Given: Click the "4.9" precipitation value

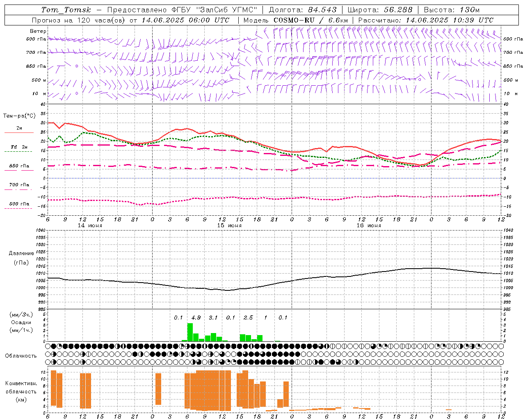Looking at the screenshot, I should click(x=196, y=318).
